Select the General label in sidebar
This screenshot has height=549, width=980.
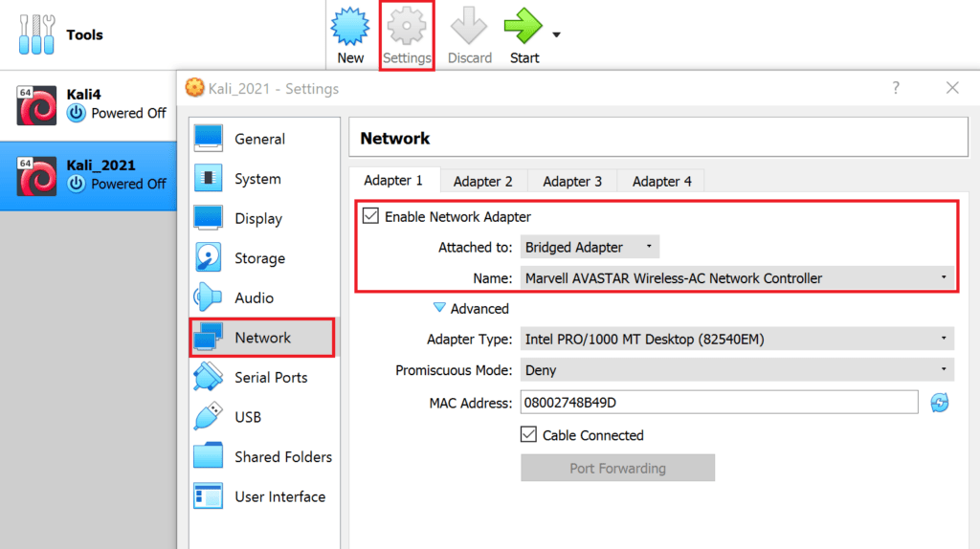pyautogui.click(x=260, y=140)
